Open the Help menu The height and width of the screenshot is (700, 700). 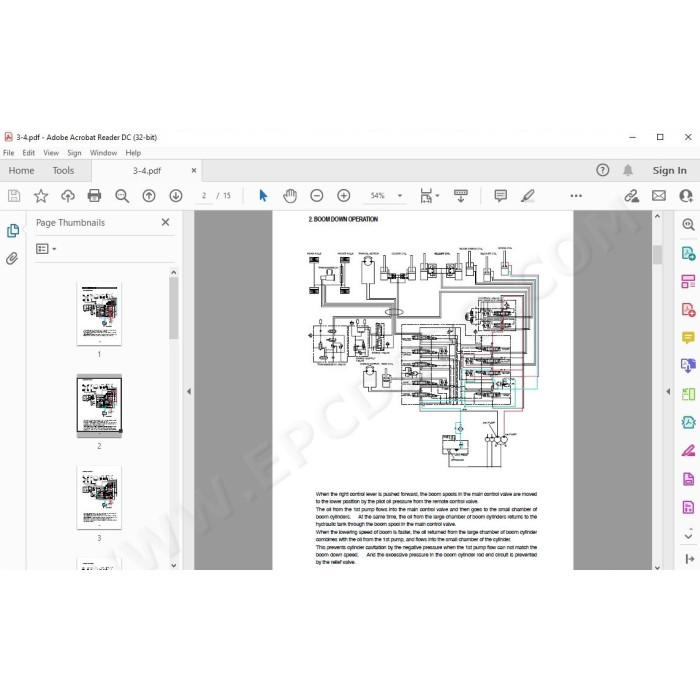click(x=133, y=153)
